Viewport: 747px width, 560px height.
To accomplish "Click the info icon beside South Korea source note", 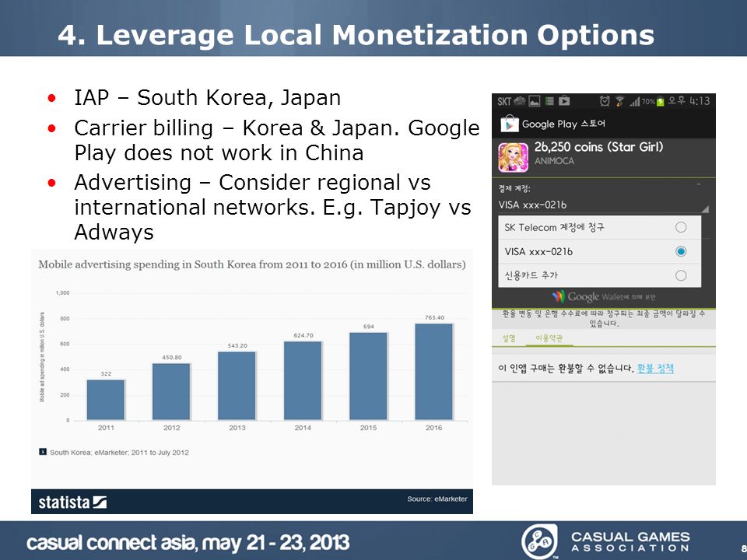I will [42, 451].
